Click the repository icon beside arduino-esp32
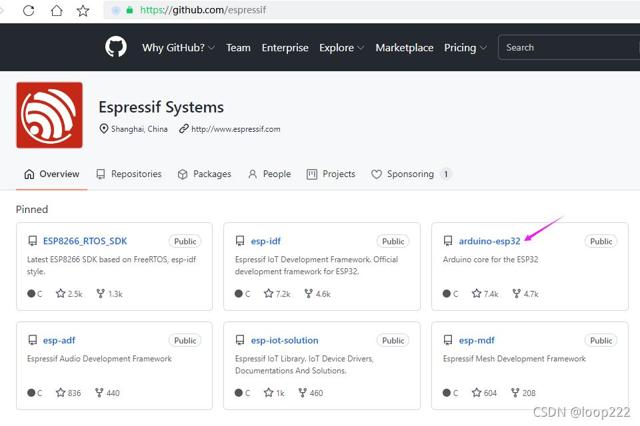This screenshot has height=426, width=640. coord(448,241)
